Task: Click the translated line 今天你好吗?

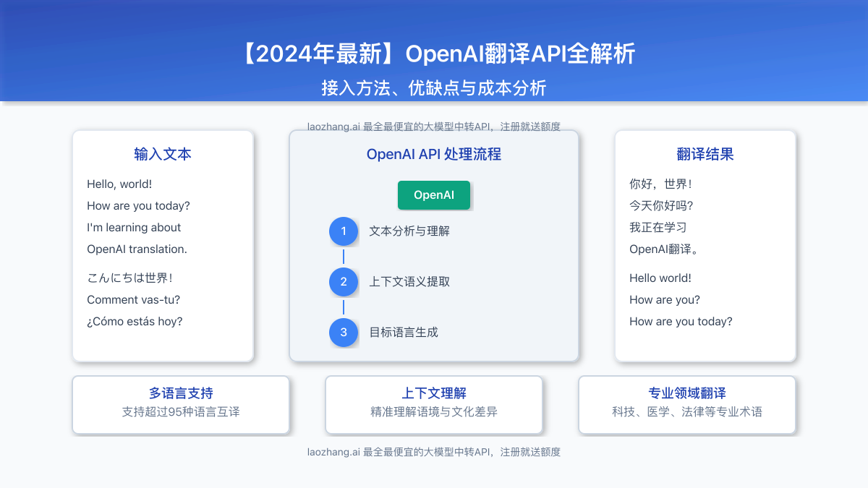Action: [x=661, y=206]
